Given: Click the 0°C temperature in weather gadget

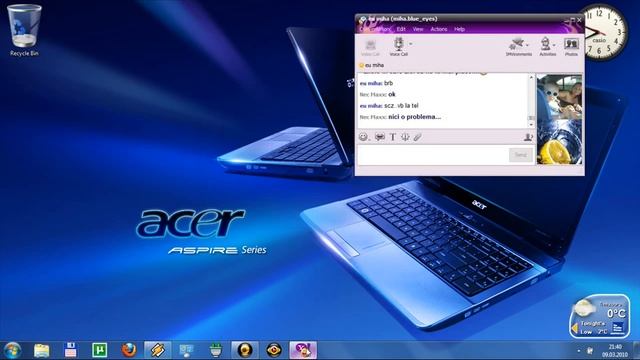Looking at the screenshot, I should [616, 313].
